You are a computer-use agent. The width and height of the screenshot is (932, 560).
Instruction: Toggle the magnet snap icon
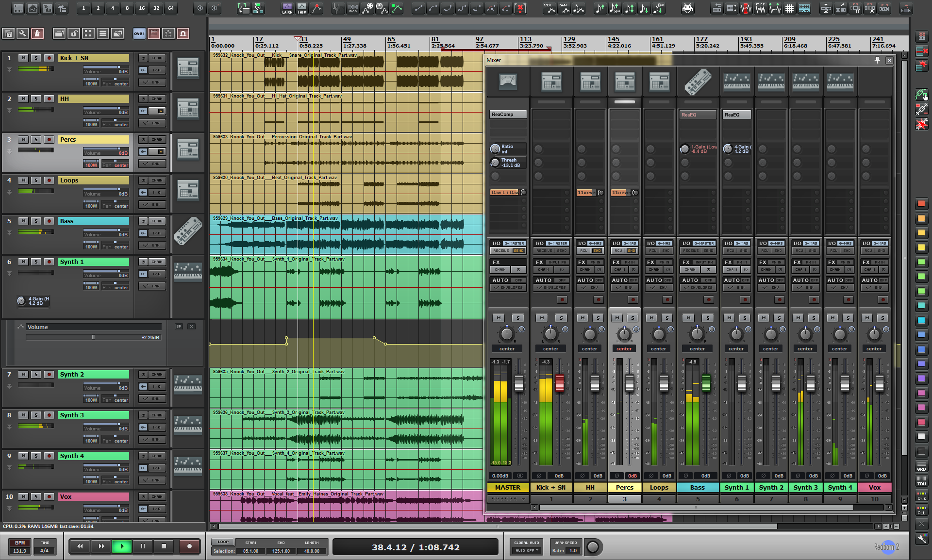pyautogui.click(x=183, y=33)
